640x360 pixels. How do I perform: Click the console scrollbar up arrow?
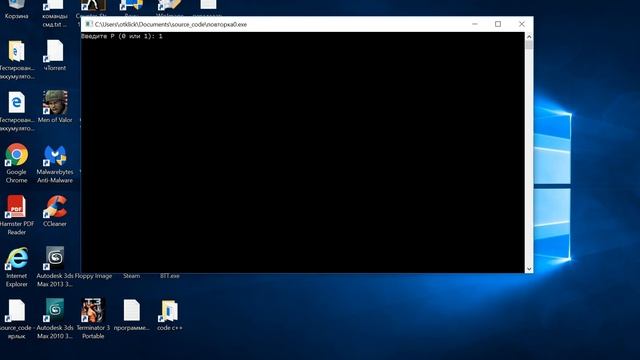click(x=529, y=36)
